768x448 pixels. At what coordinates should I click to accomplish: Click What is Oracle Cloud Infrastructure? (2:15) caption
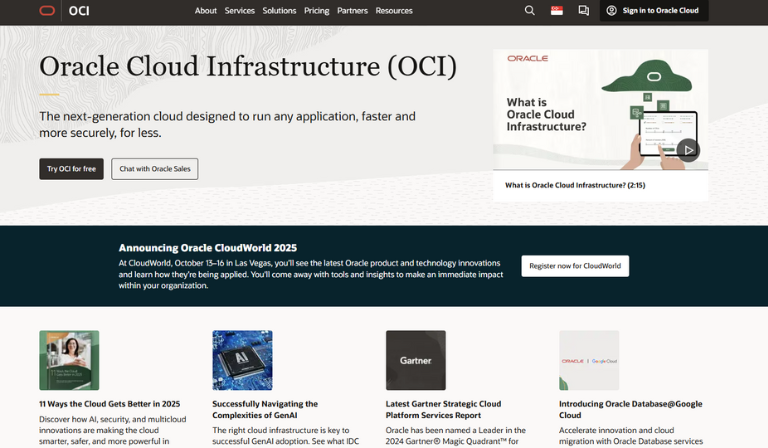pyautogui.click(x=575, y=185)
